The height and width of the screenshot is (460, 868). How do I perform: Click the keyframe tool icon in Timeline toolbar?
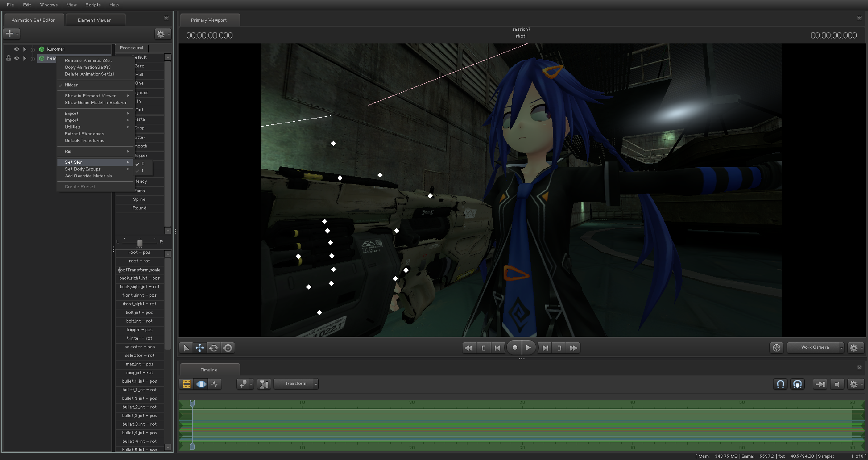(245, 384)
